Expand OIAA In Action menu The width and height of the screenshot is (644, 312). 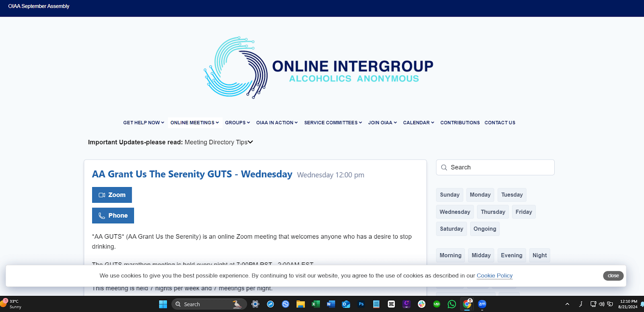[x=277, y=123]
